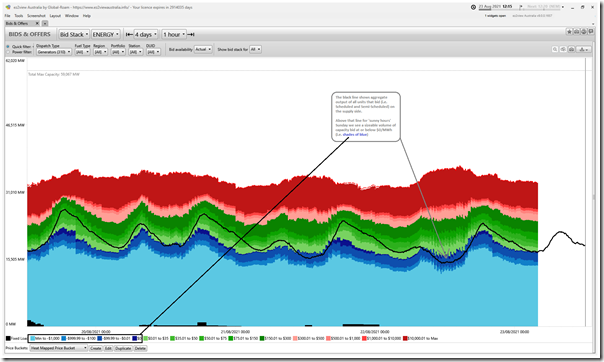Click the star favourite icon in widget header
Image resolution: width=604 pixels, height=362 pixels.
[x=569, y=32]
